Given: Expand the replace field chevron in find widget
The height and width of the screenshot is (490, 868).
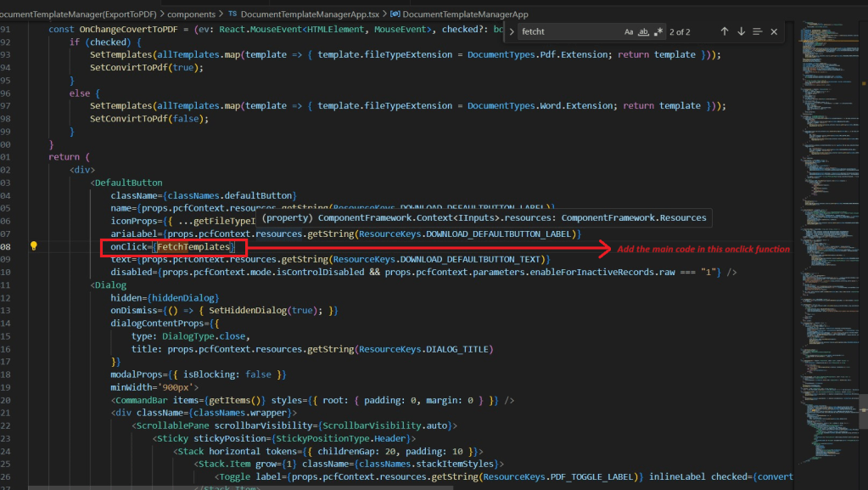Looking at the screenshot, I should coord(510,31).
